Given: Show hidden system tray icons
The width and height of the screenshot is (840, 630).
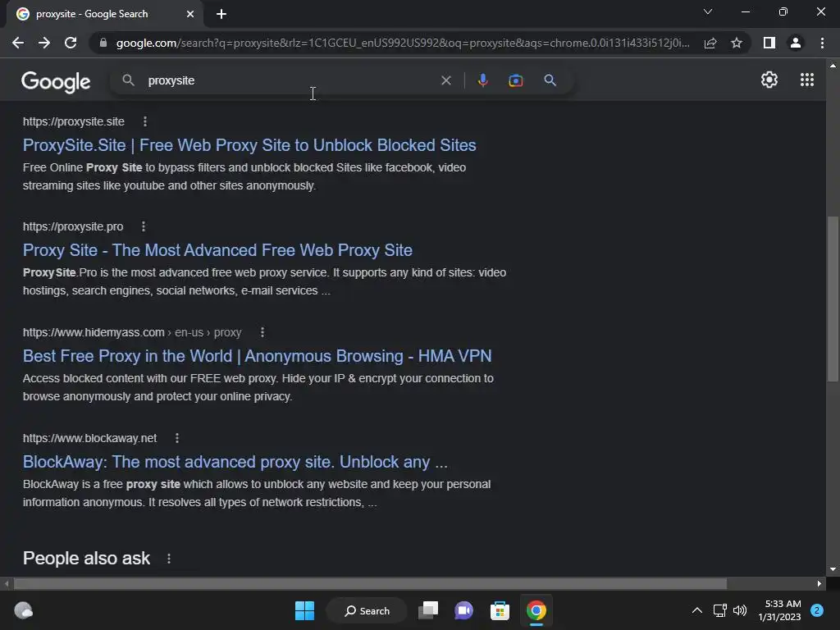Looking at the screenshot, I should click(x=697, y=610).
